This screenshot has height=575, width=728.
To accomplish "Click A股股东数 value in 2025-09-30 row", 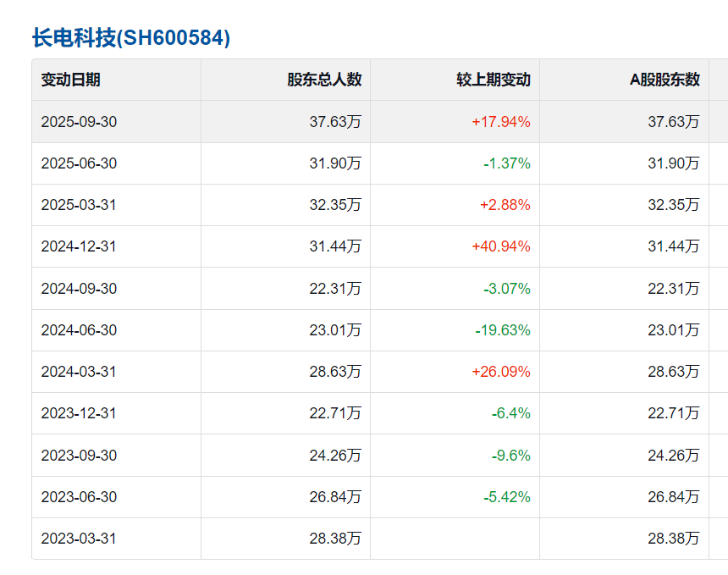I will coord(674,122).
